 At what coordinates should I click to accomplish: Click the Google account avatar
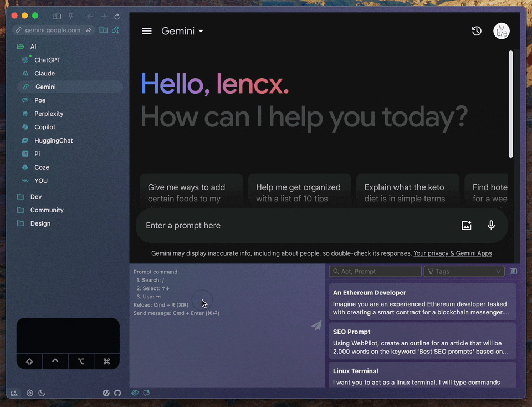[502, 31]
